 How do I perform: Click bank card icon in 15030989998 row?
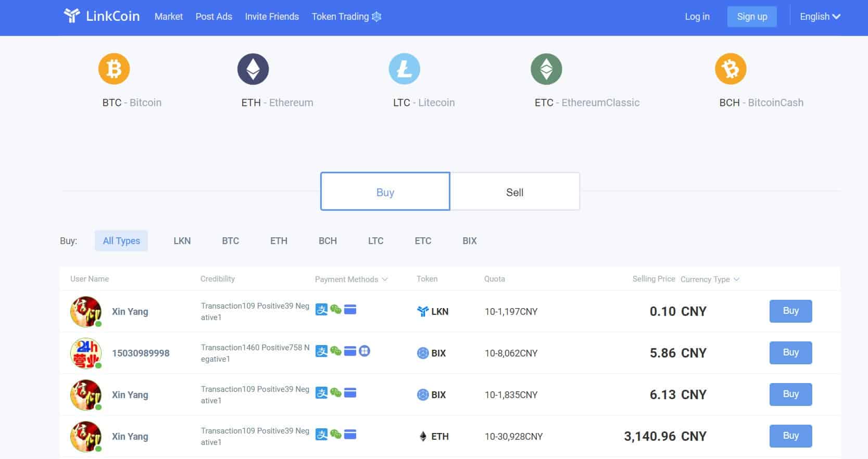350,351
